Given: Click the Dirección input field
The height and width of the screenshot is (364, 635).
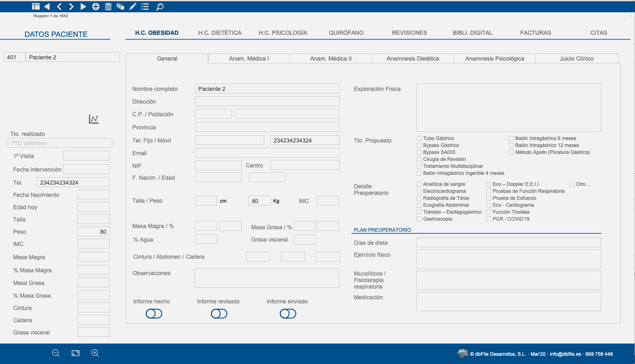Looking at the screenshot, I should point(267,101).
